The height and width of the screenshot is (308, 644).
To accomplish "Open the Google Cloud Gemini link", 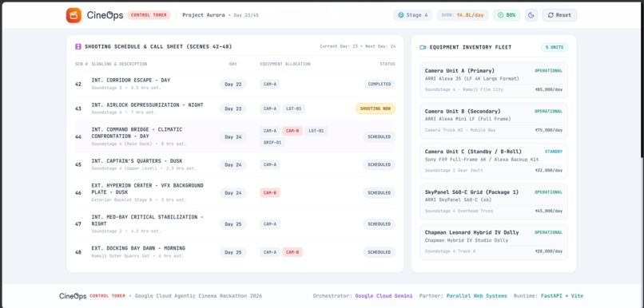I will (x=384, y=296).
